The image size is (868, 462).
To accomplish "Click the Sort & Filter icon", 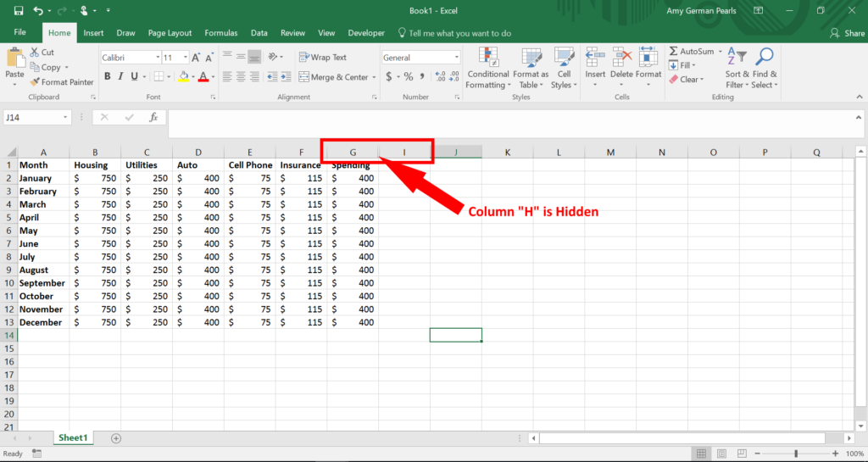I will [x=737, y=58].
